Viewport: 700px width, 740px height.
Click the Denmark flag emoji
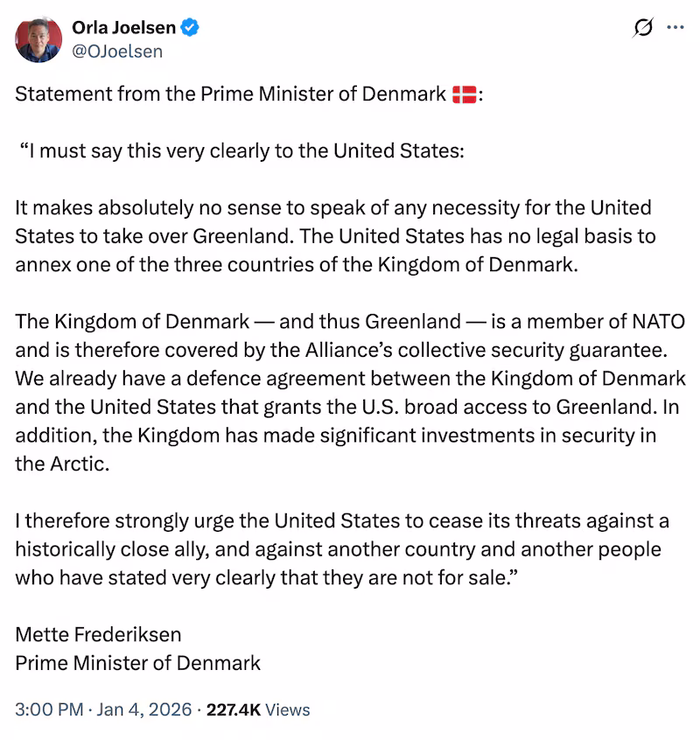464,94
